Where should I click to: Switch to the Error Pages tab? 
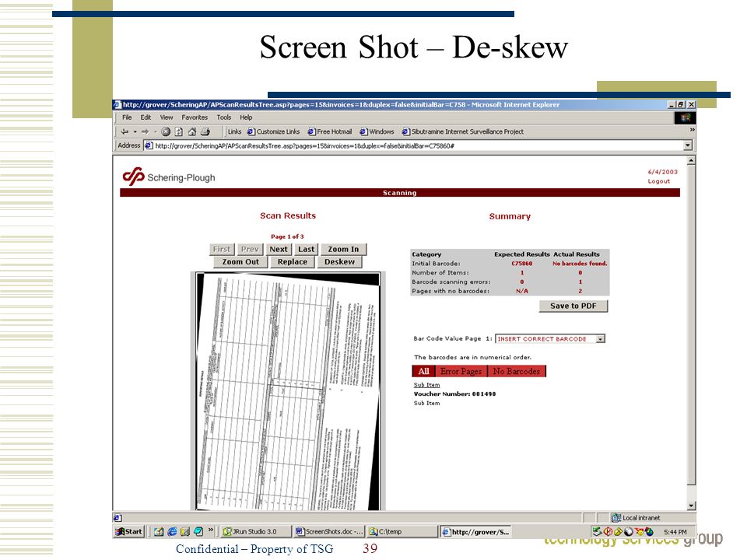(461, 372)
